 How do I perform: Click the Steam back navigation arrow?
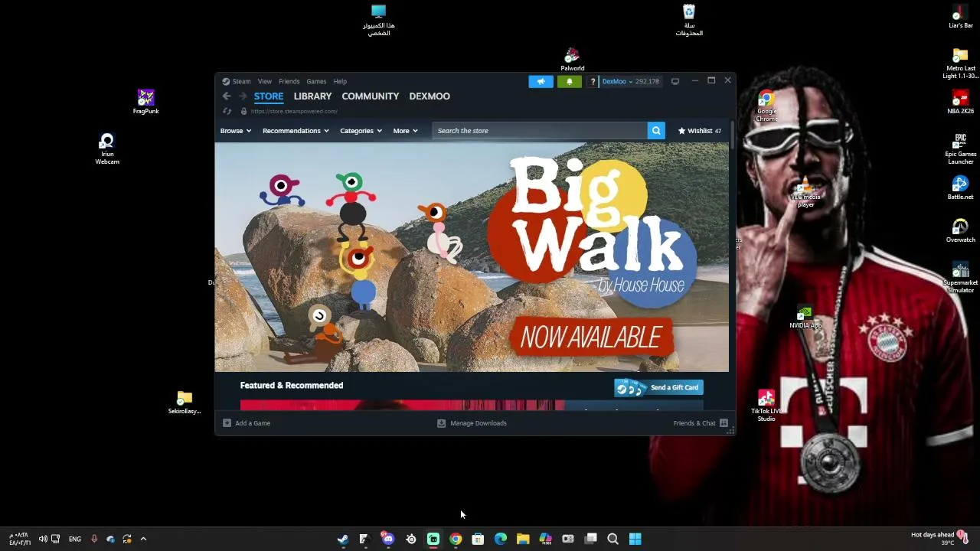(227, 96)
